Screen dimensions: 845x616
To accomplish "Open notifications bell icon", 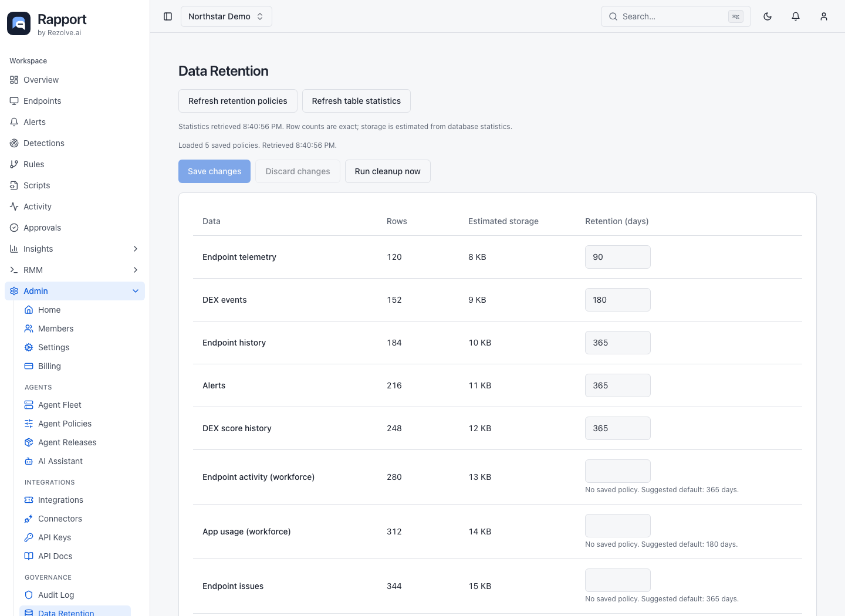I will coord(796,16).
